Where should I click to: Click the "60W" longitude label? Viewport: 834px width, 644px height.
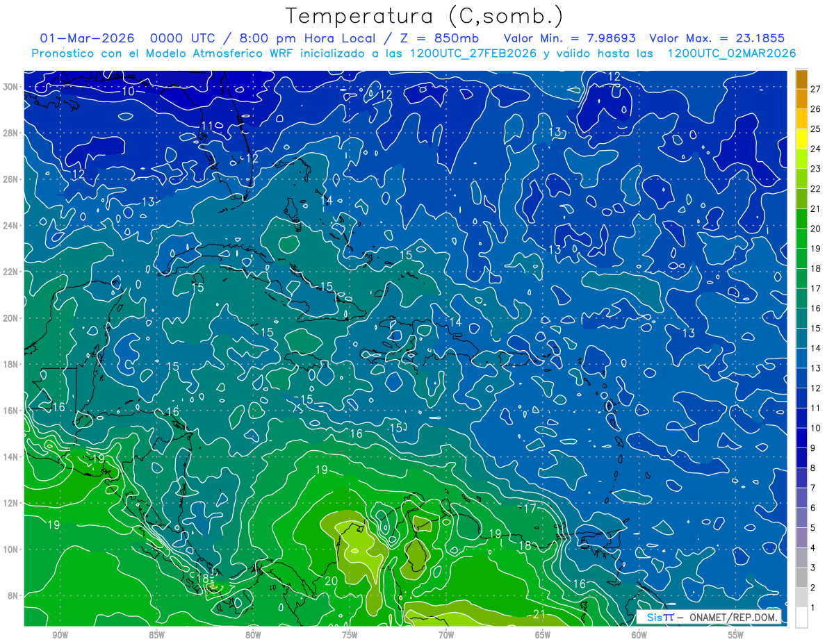[x=639, y=635]
